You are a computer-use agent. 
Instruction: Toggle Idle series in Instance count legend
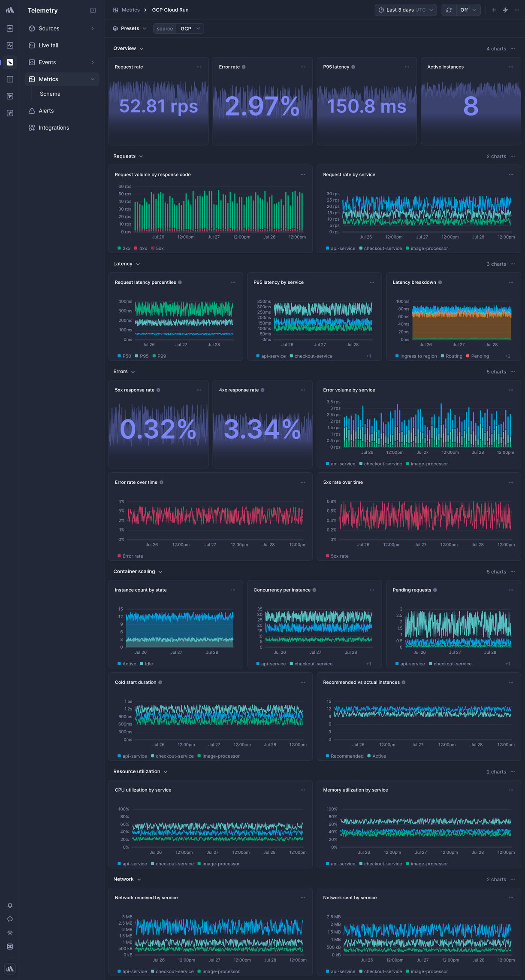tap(146, 664)
